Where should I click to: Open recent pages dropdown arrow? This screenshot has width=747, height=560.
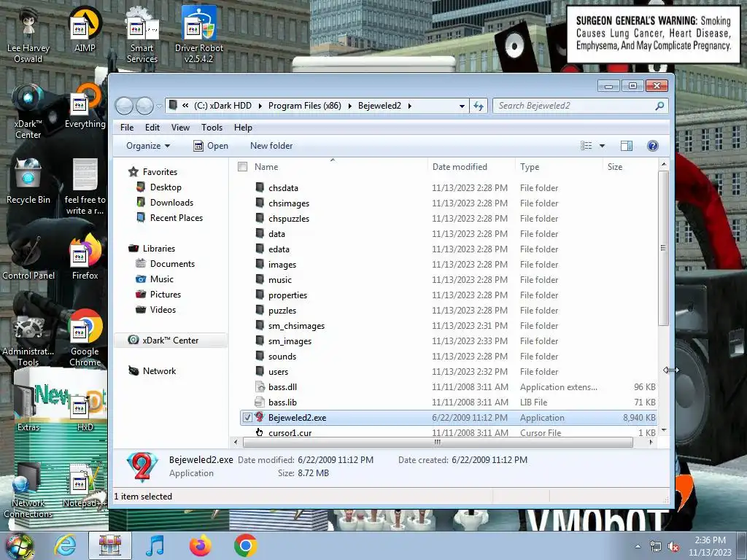pyautogui.click(x=159, y=106)
